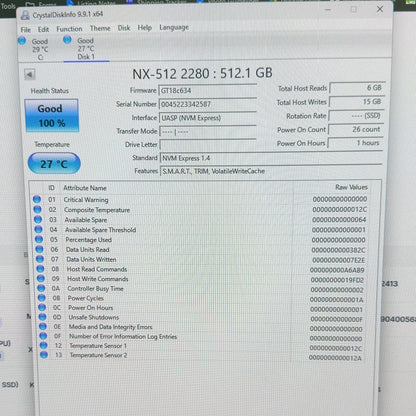Click the status dot for Power On Hours row 0C

[42, 307]
